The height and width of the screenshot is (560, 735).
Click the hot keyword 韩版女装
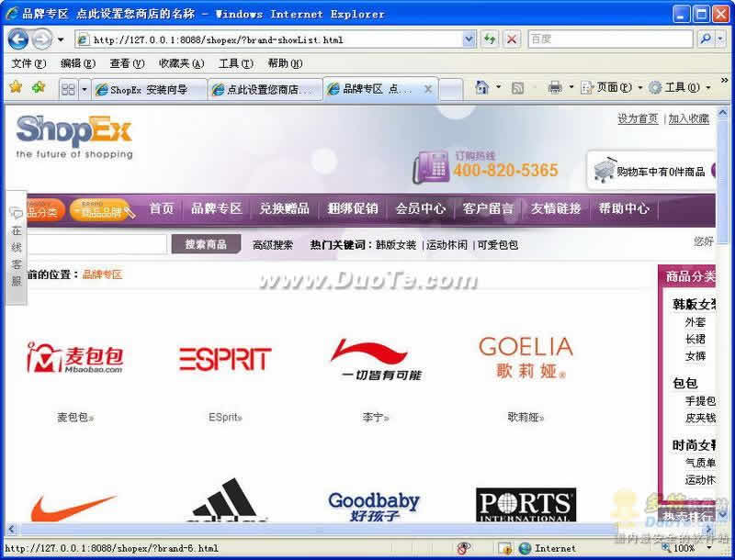[x=396, y=245]
